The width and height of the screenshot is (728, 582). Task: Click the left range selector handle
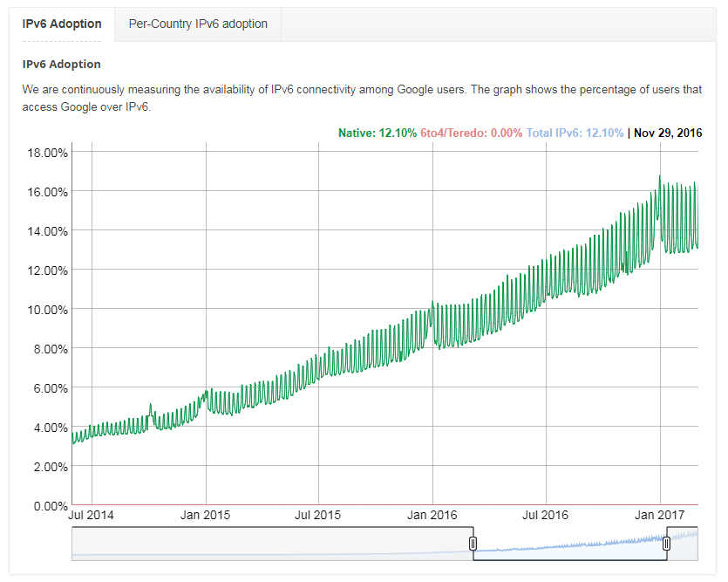pos(473,544)
